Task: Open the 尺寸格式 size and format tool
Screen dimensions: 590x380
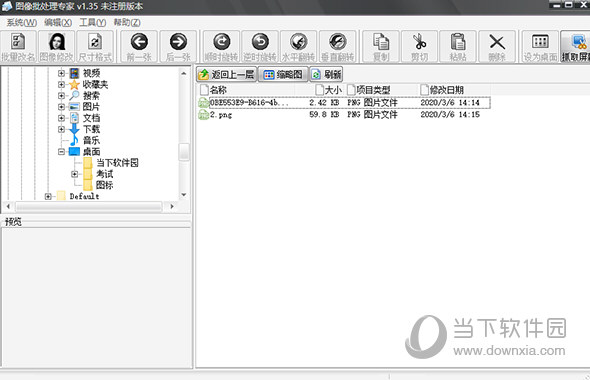Action: click(95, 46)
